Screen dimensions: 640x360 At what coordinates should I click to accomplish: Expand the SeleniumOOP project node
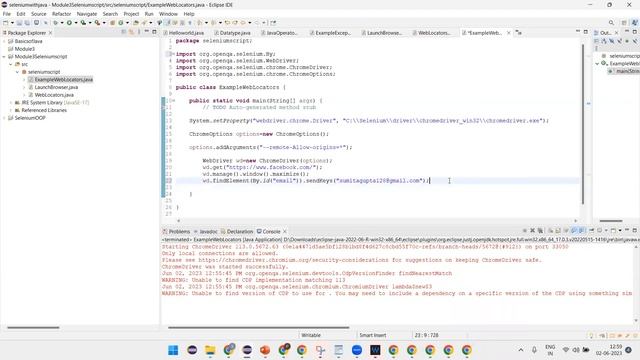click(4, 118)
